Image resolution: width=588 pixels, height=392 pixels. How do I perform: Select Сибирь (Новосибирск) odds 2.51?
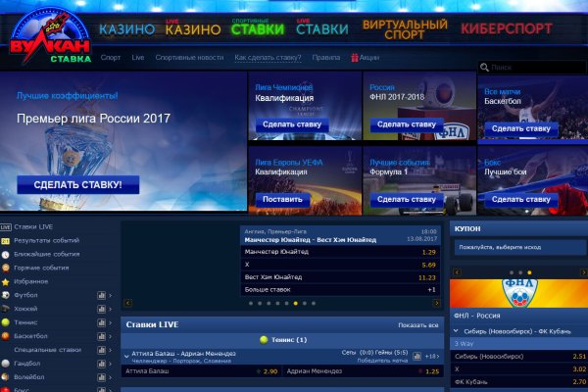(578, 356)
